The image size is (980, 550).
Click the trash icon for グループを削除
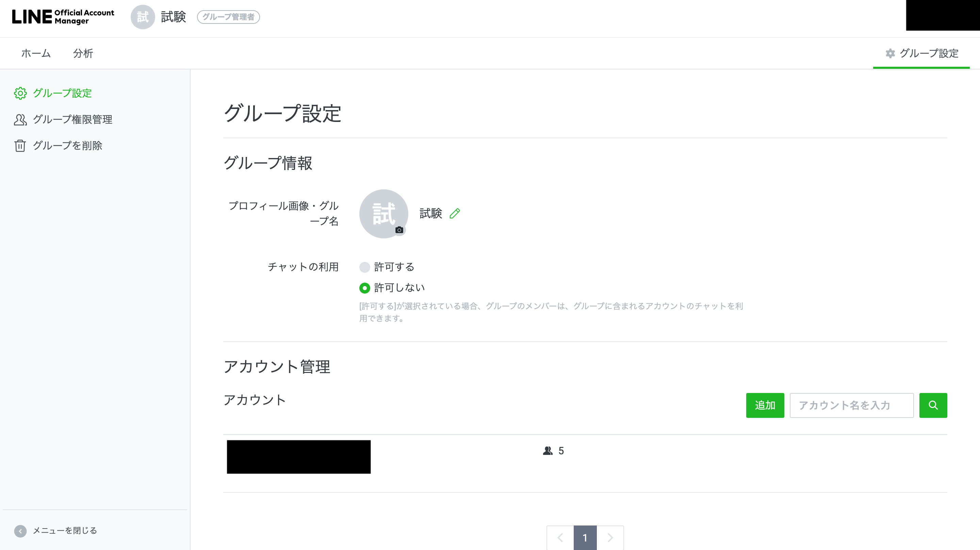pyautogui.click(x=20, y=145)
